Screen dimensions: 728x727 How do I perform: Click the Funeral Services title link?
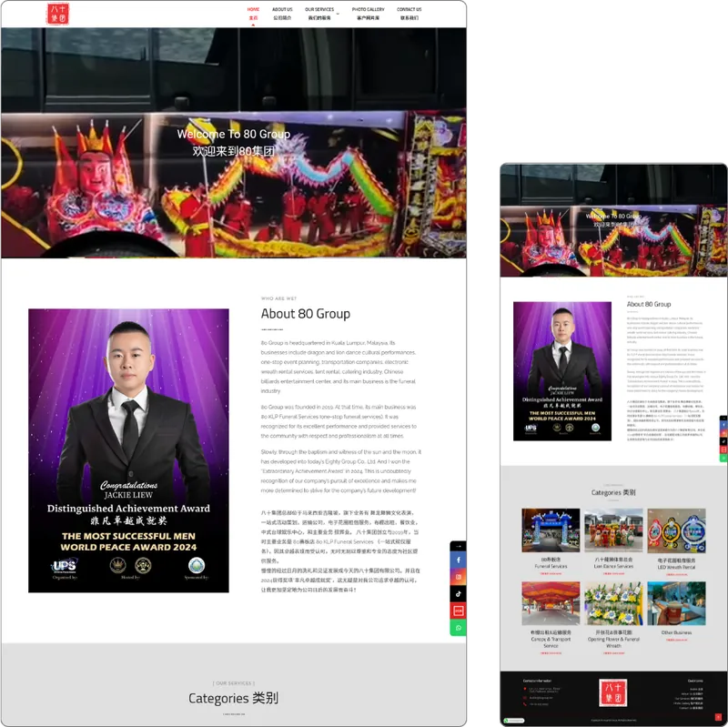point(551,563)
